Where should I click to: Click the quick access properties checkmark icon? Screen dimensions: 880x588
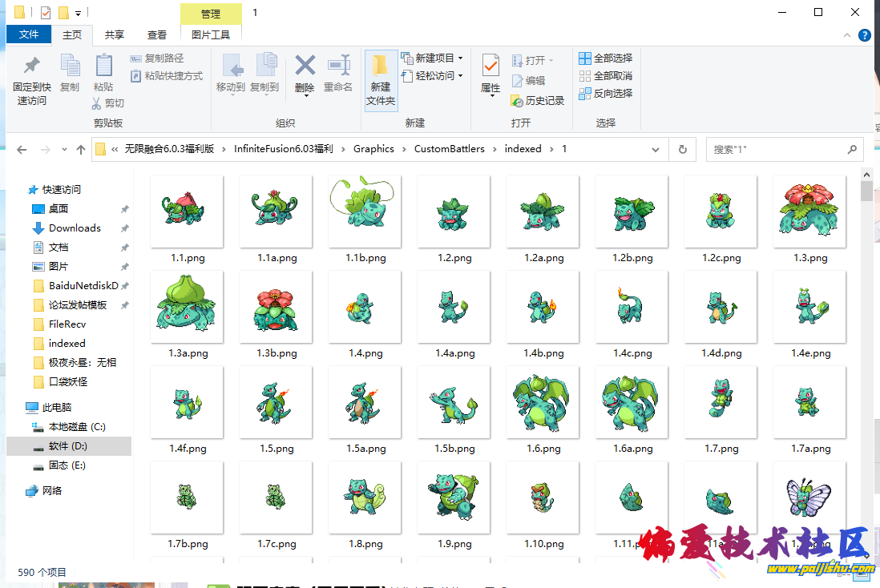pos(46,12)
